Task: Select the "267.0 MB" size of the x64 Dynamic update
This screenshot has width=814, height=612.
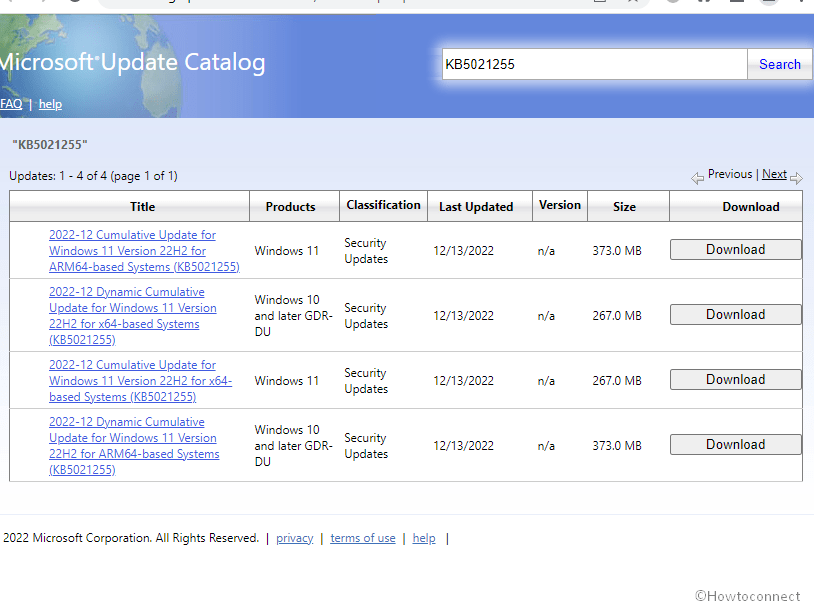Action: coord(617,316)
